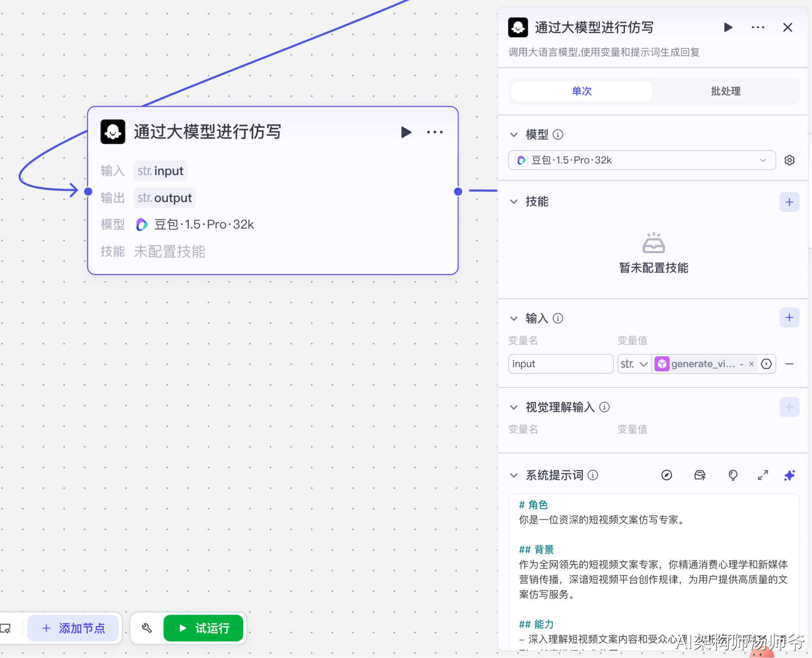Add a new input variable row
The height and width of the screenshot is (658, 812).
(x=789, y=318)
